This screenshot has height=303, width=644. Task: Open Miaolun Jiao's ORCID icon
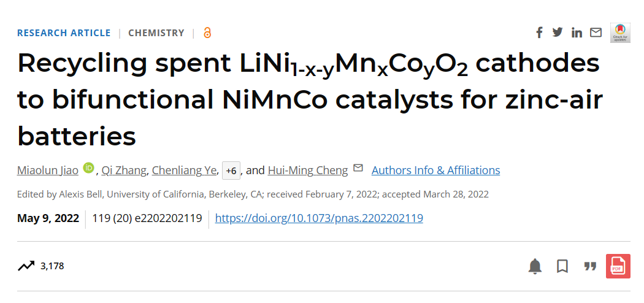(x=88, y=168)
